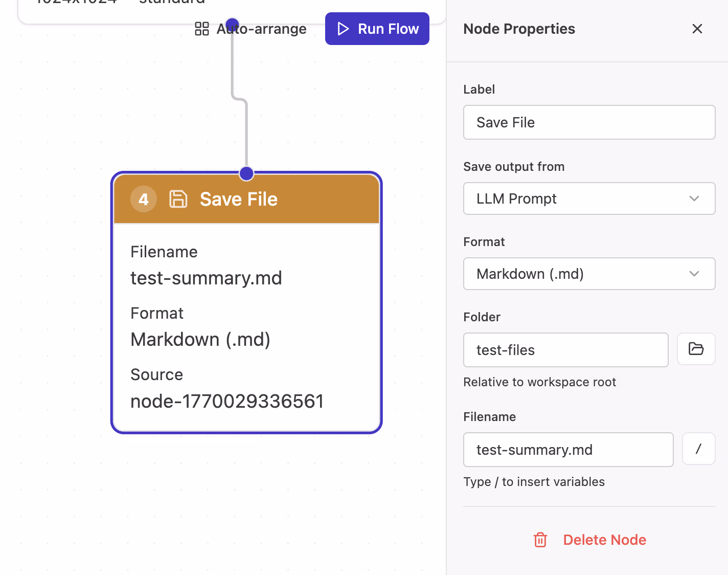The height and width of the screenshot is (575, 728).
Task: Click the Markdown (.md) format text in node
Action: 200,340
